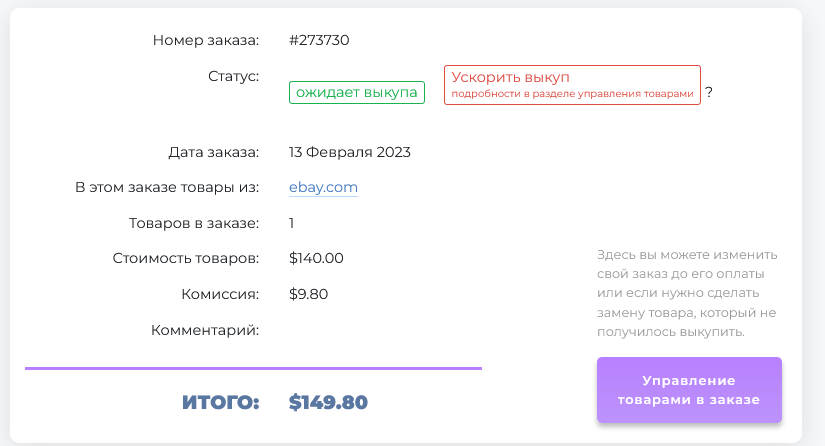
Task: Click the "Комиссия:" label
Action: tap(220, 294)
